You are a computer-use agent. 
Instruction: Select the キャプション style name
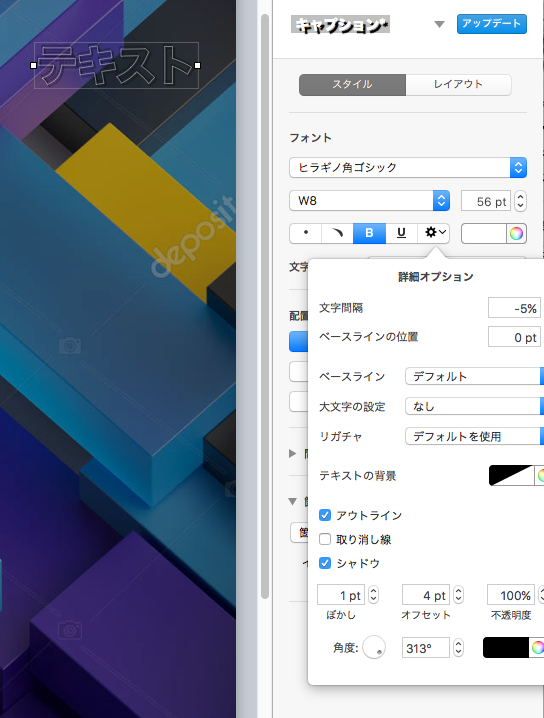340,25
